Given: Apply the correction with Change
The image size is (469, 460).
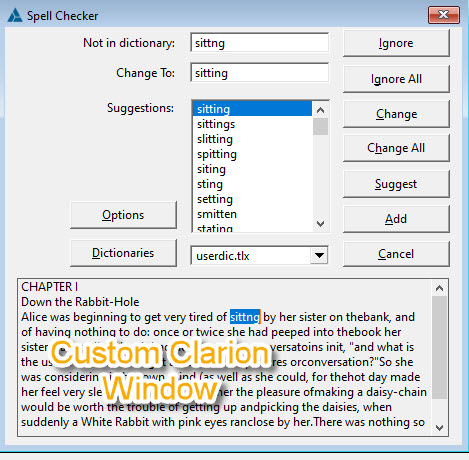Looking at the screenshot, I should click(396, 114).
